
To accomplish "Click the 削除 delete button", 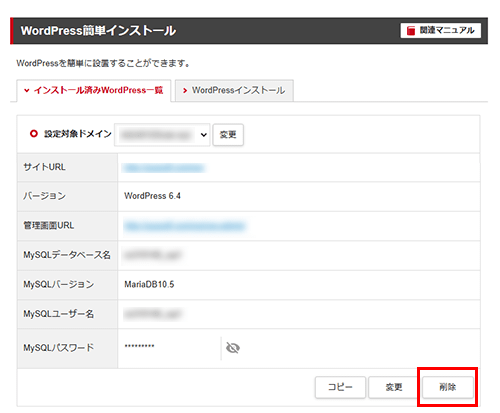I will pos(448,387).
